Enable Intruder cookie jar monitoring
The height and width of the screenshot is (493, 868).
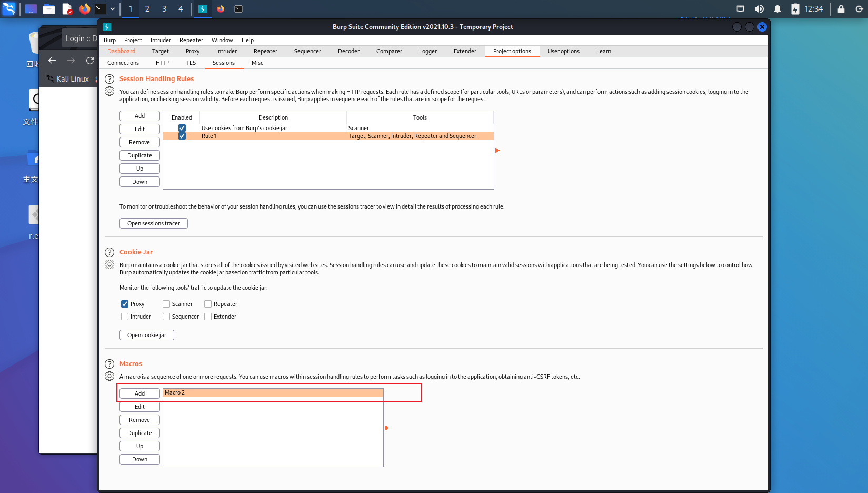[x=125, y=317]
